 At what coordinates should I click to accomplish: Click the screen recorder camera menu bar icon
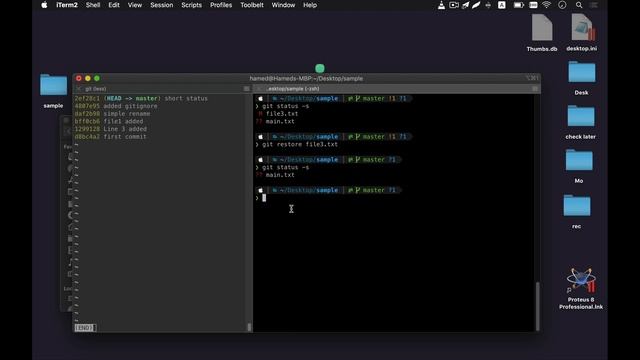(454, 5)
